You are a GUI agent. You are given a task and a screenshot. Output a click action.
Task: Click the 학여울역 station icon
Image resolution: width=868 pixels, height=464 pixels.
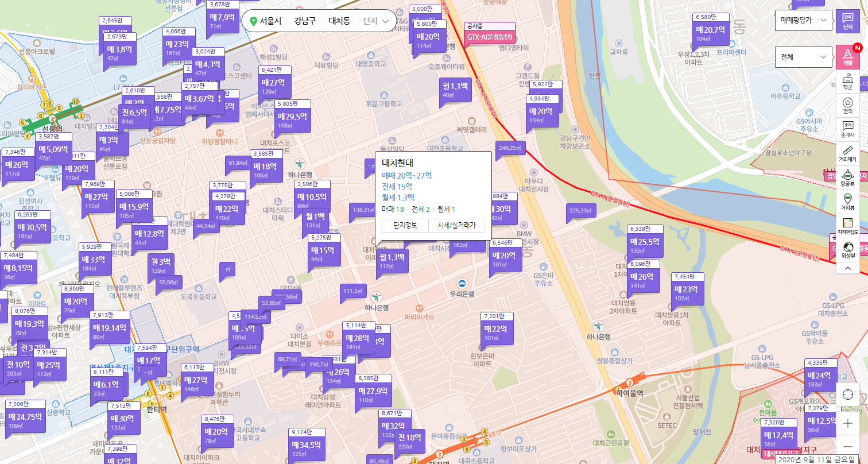point(630,382)
